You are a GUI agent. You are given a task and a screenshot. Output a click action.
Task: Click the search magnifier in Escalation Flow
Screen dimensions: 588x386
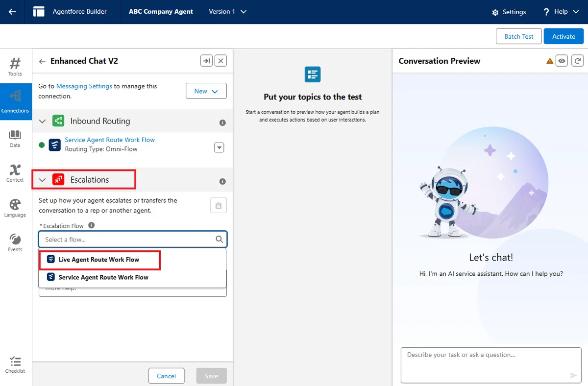tap(220, 239)
